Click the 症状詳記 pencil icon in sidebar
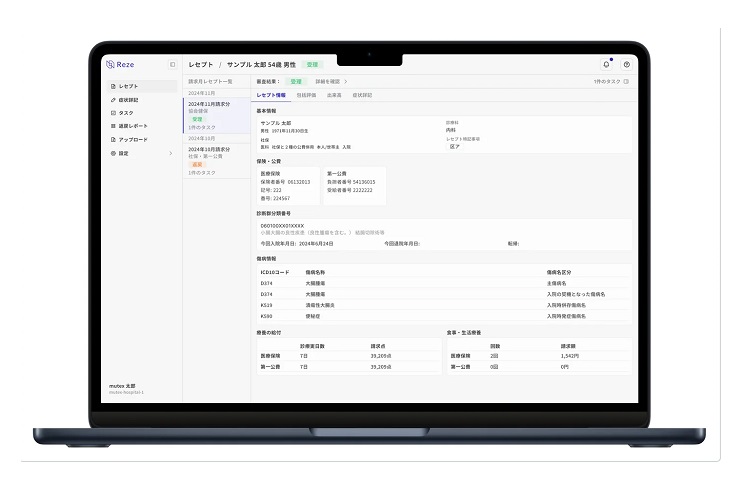 coord(112,100)
